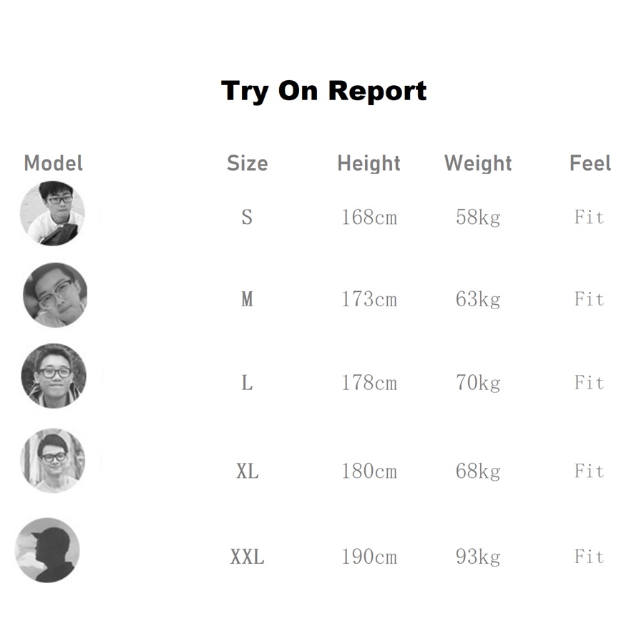Select the Feel column header
This screenshot has width=644, height=644.
tap(590, 163)
